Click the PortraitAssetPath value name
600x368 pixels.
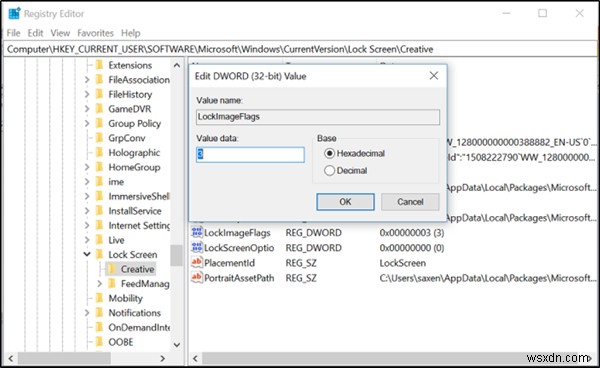[x=239, y=278]
